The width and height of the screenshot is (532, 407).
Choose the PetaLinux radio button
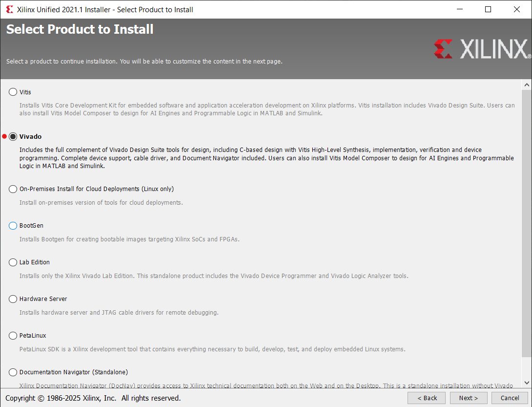tap(13, 336)
